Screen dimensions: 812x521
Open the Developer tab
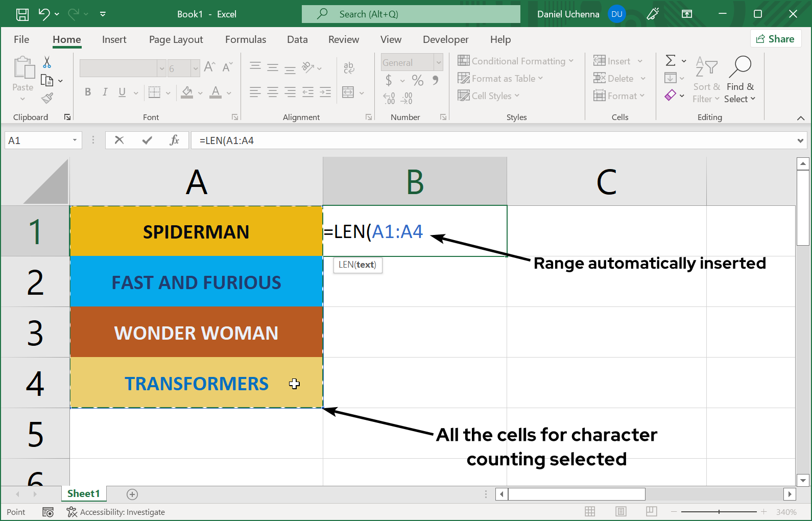tap(445, 39)
